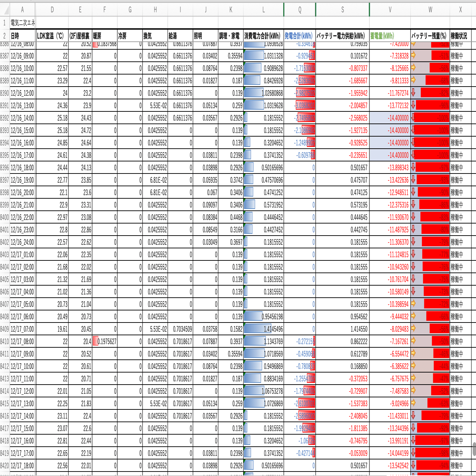
Task: Select column D header
Action: (52, 10)
